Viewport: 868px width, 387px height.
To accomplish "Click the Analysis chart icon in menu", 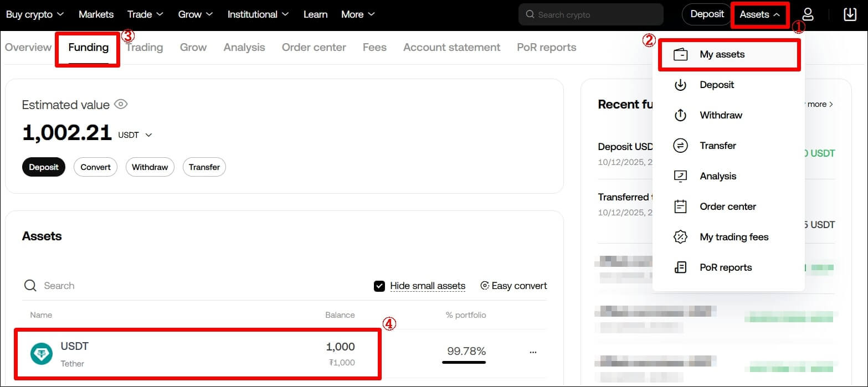I will [680, 176].
